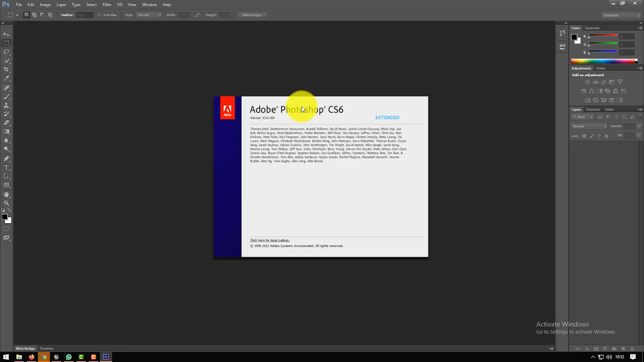Toggle lock position

599,136
